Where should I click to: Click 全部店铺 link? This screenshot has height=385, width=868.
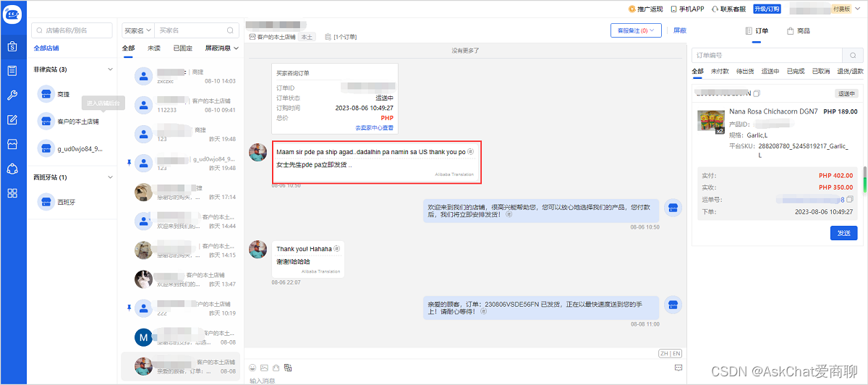[46, 48]
